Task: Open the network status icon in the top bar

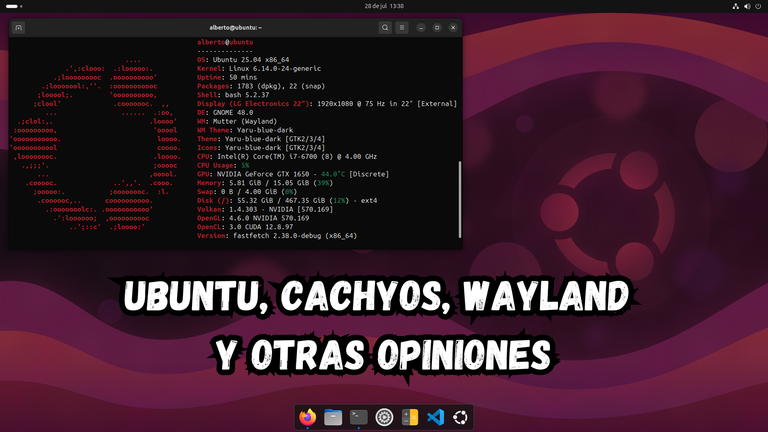Action: [x=736, y=6]
